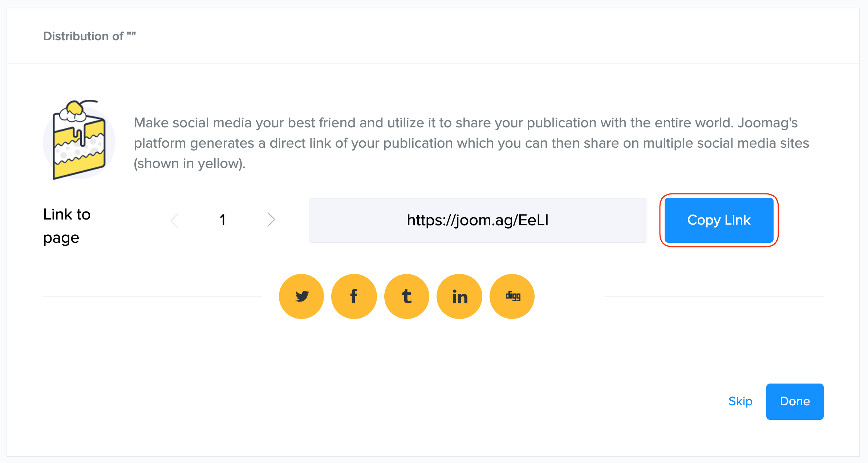
Task: Share publication on Facebook
Action: point(354,296)
